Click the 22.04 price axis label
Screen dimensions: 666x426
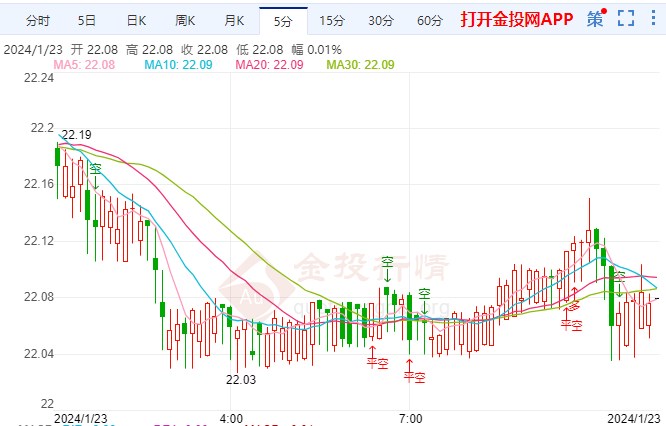[39, 353]
